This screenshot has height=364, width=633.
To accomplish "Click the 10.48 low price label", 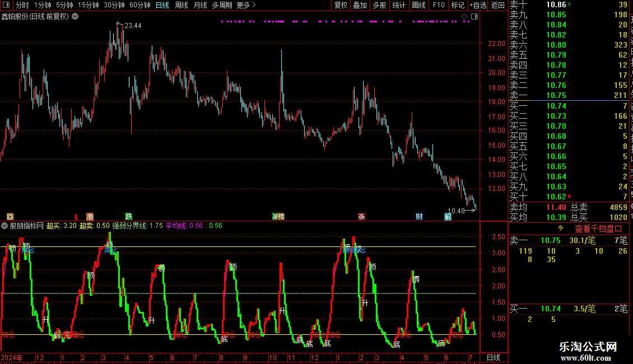I will tap(456, 211).
